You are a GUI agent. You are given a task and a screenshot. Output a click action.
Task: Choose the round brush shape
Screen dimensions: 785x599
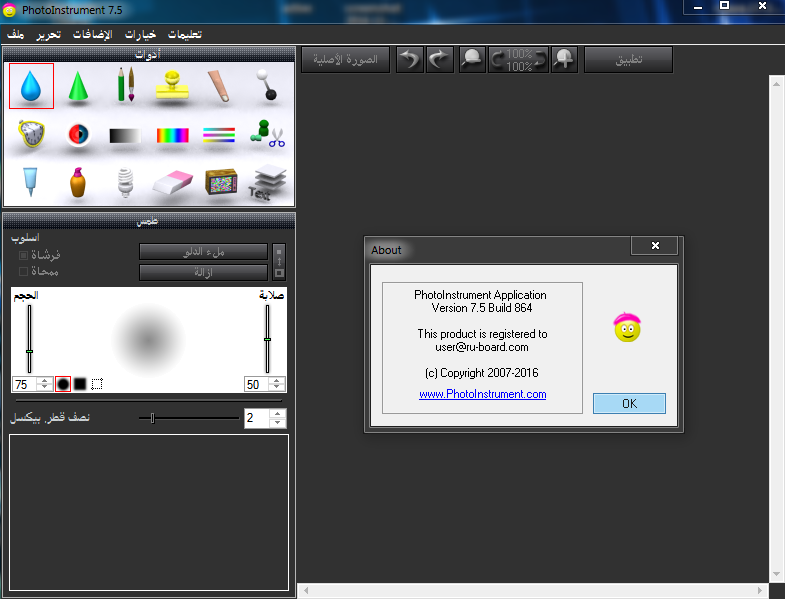63,384
